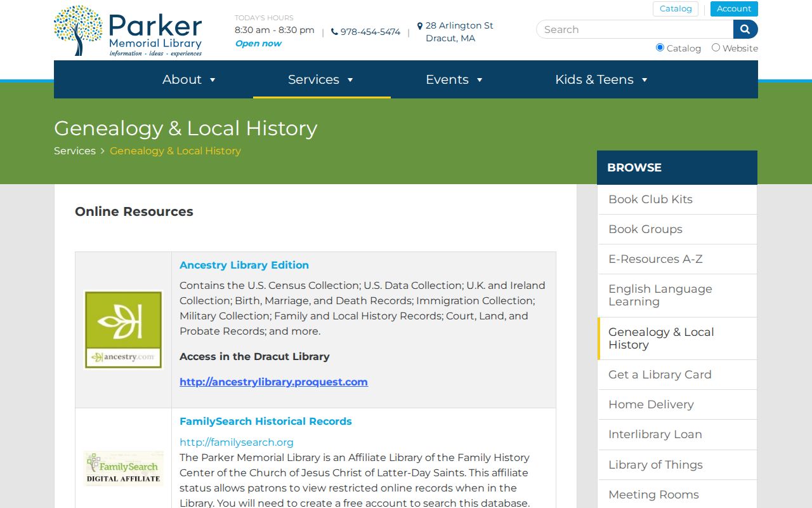812x508 pixels.
Task: Click the Online Resources heading
Action: click(x=134, y=211)
